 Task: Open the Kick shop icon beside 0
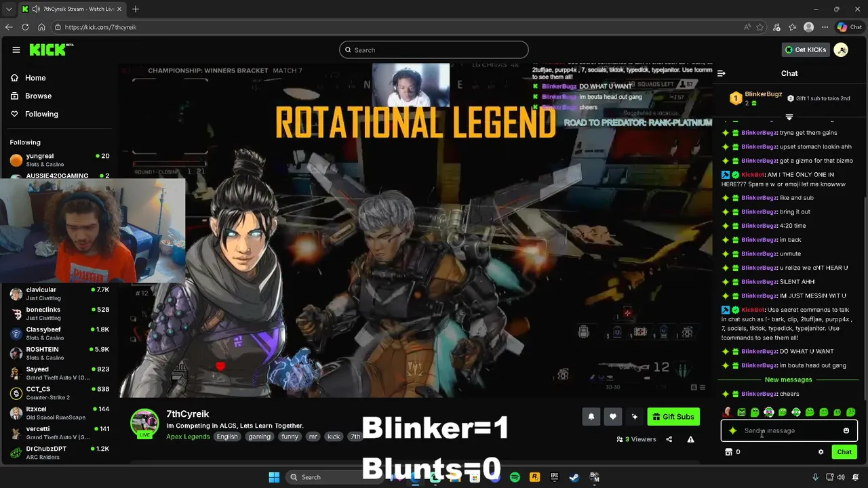coord(728,452)
